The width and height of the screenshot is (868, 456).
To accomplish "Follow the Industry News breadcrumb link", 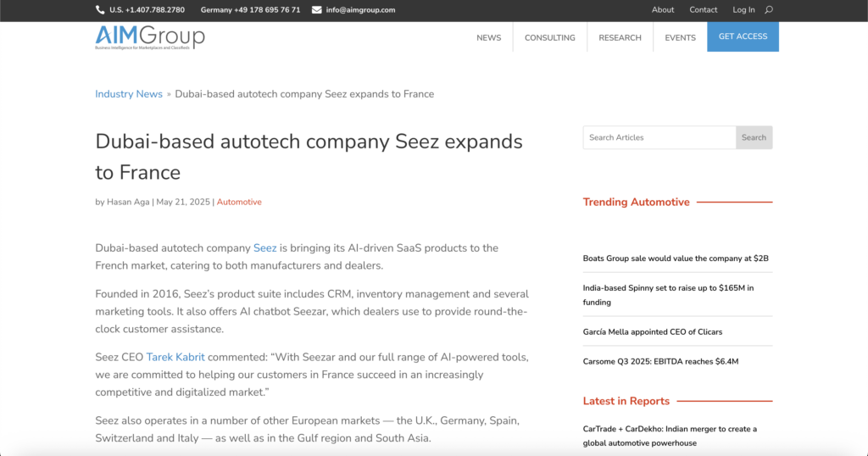I will [129, 94].
